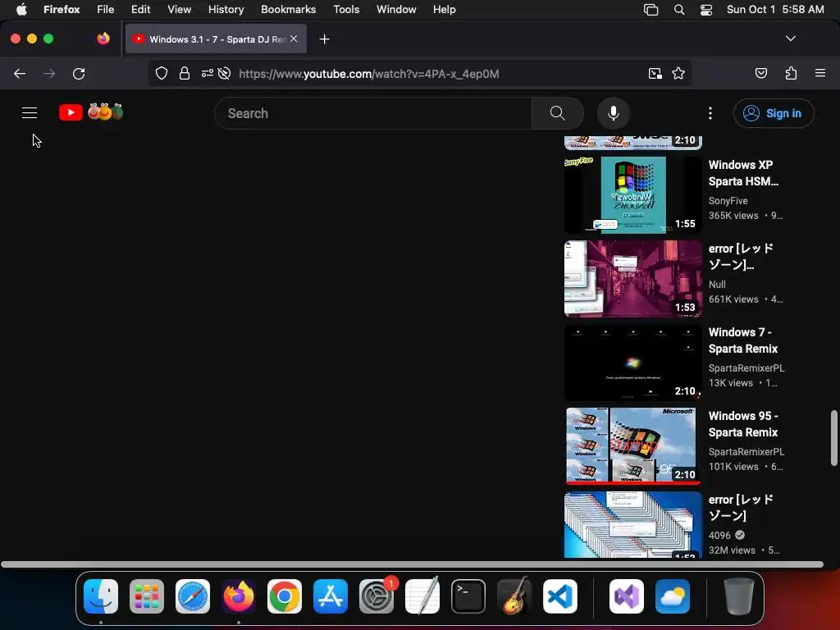Open Firefox application menu

point(820,73)
